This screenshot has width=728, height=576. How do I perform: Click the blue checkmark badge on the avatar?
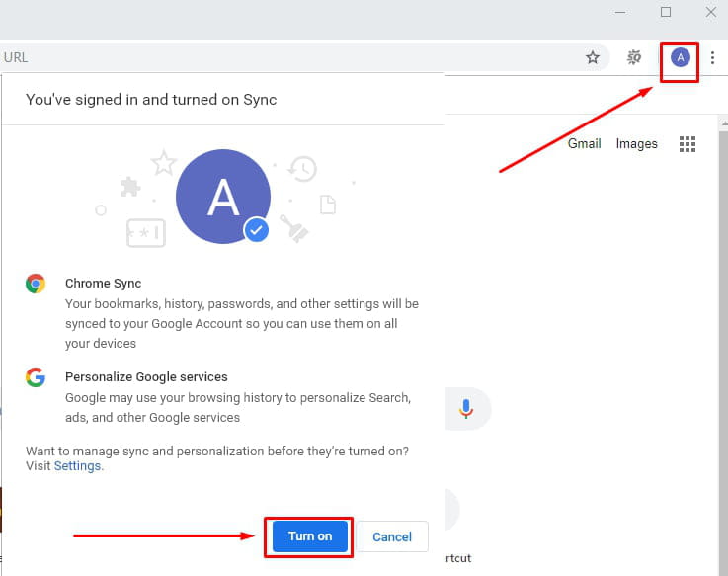(x=256, y=230)
